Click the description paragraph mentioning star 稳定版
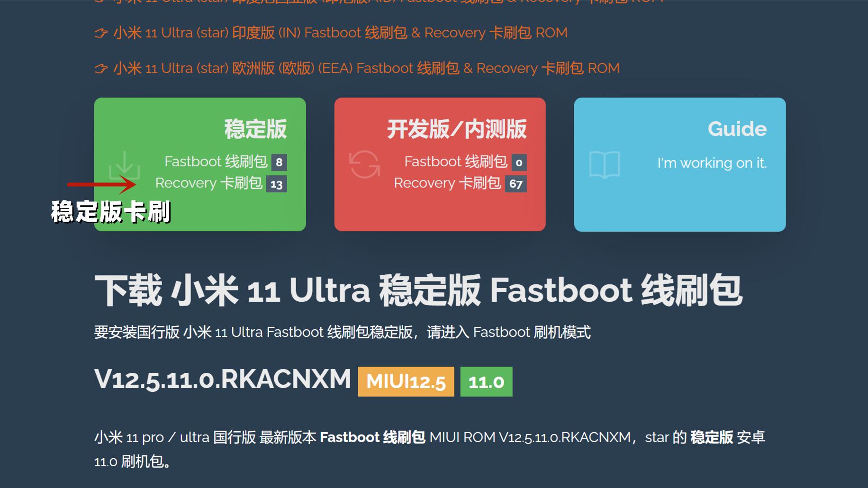The image size is (868, 488). click(x=430, y=449)
